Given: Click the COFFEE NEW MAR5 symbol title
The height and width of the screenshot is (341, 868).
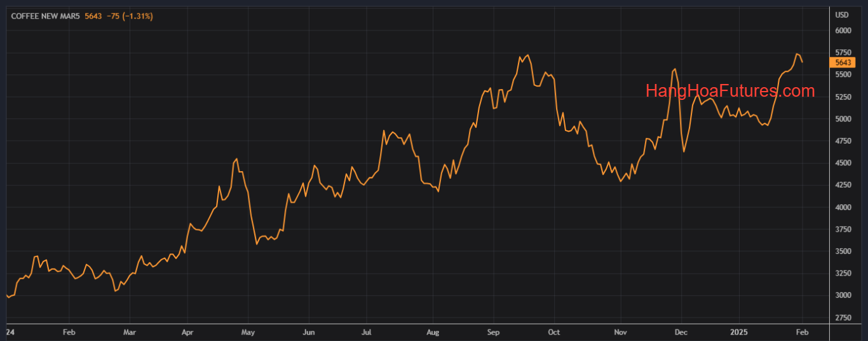Looking at the screenshot, I should [x=46, y=16].
